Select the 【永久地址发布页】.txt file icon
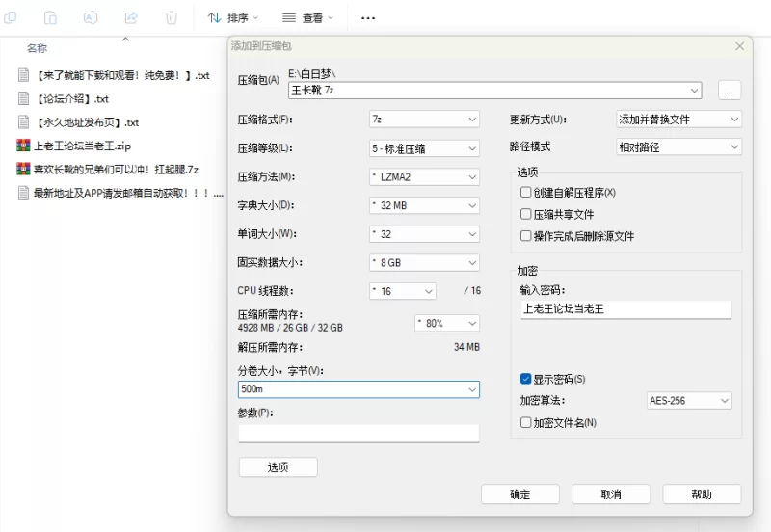This screenshot has width=771, height=532. [24, 122]
